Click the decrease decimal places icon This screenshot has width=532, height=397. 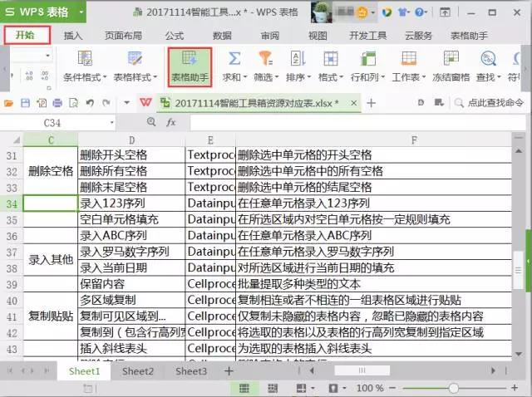(44, 76)
